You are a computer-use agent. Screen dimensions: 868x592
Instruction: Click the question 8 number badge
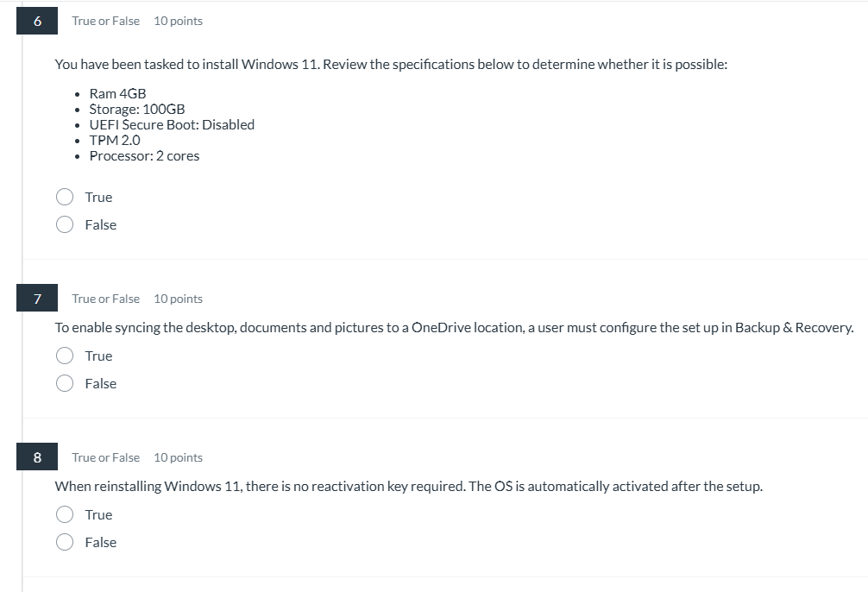[x=37, y=457]
